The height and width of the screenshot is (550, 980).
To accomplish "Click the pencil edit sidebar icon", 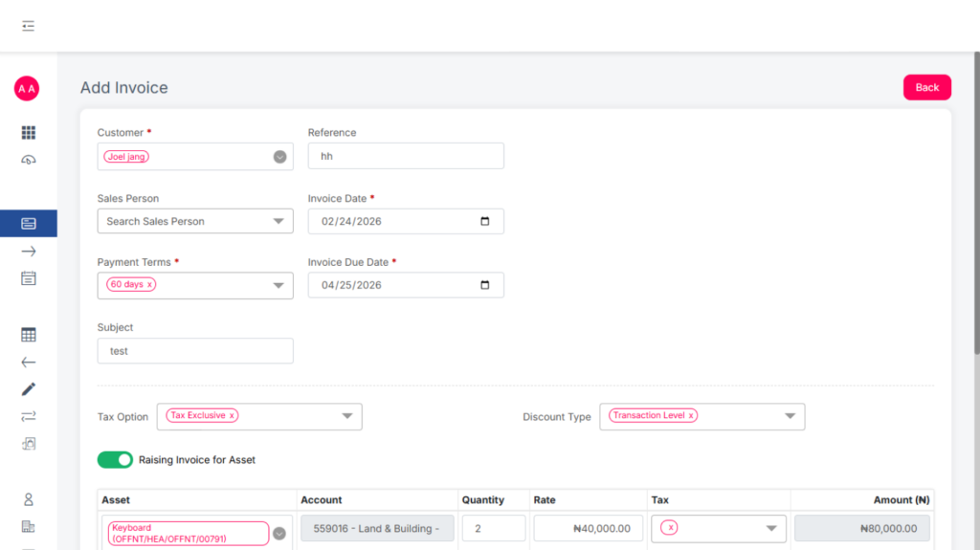I will click(x=28, y=389).
